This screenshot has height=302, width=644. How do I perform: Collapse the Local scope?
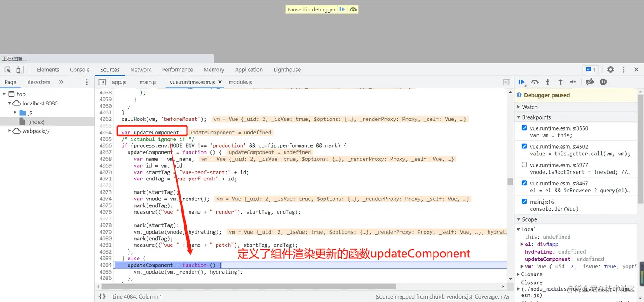pyautogui.click(x=519, y=229)
